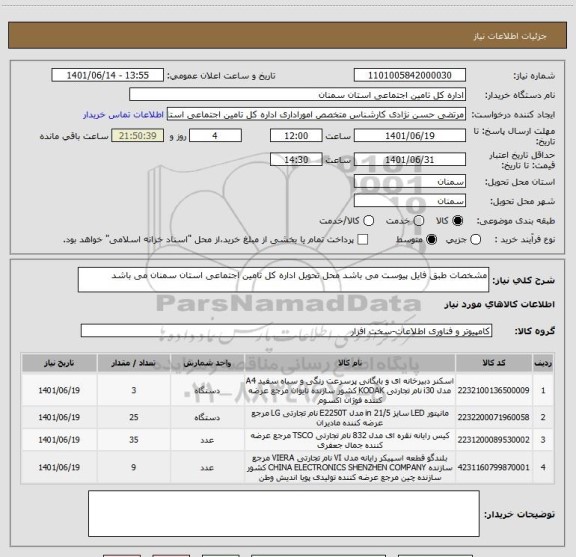Screen dimensions: 576x557
Task: Click product code 2232200071960058
Action: point(493,417)
